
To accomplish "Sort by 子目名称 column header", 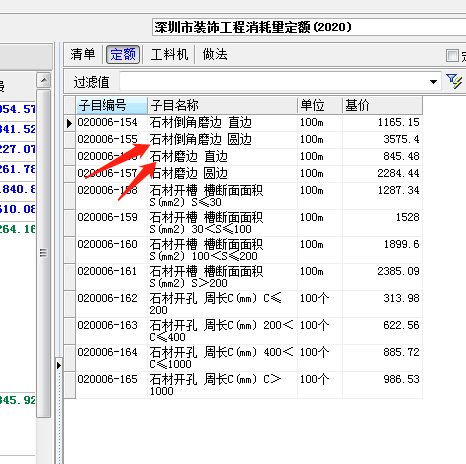I will pyautogui.click(x=222, y=106).
